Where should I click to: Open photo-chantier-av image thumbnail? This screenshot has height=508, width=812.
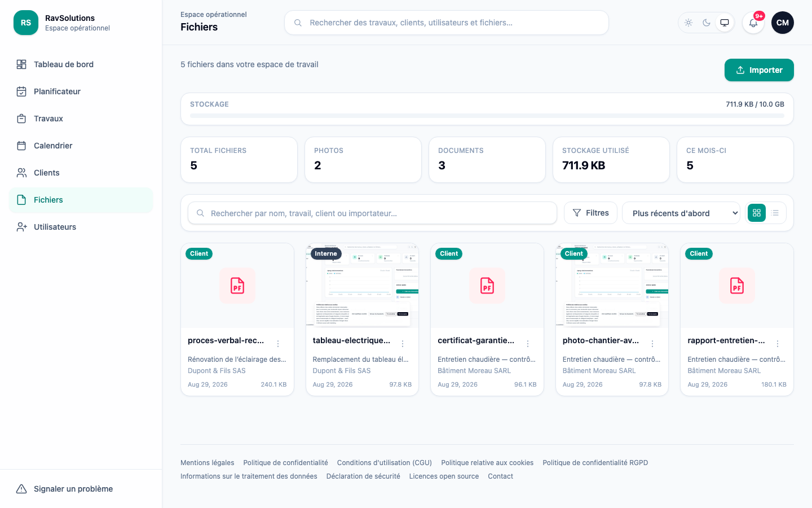click(x=612, y=286)
